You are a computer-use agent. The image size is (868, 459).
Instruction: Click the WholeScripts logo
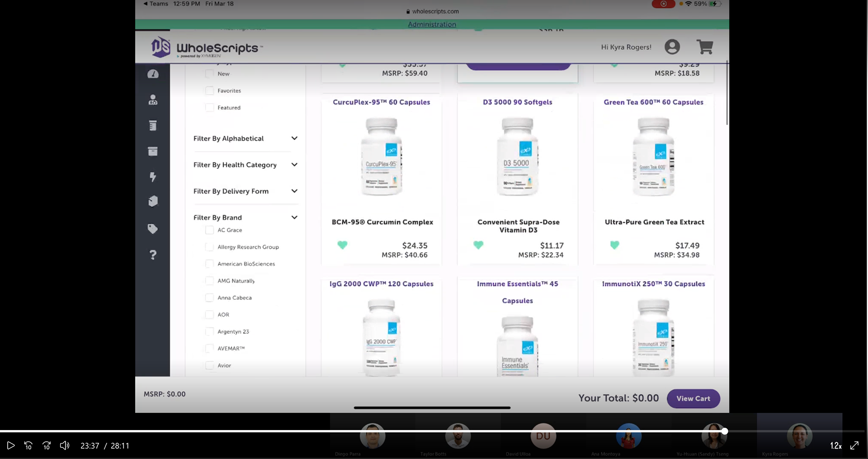tap(206, 47)
